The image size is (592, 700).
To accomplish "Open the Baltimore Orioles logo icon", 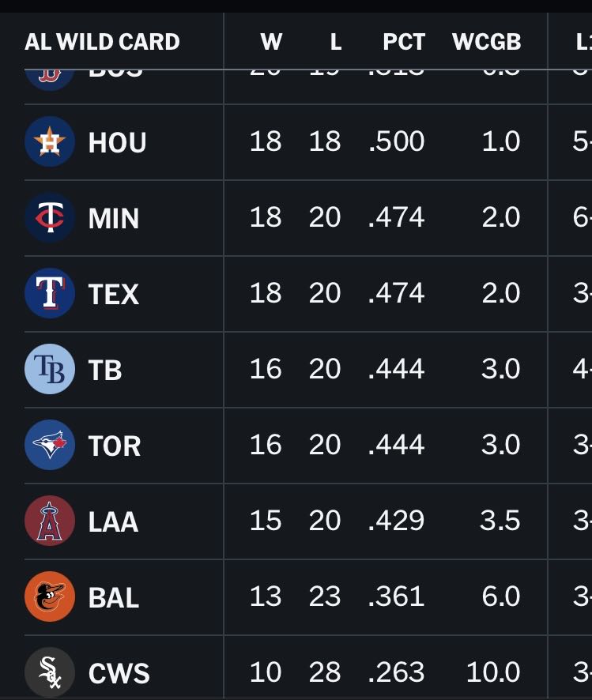I will click(x=50, y=597).
